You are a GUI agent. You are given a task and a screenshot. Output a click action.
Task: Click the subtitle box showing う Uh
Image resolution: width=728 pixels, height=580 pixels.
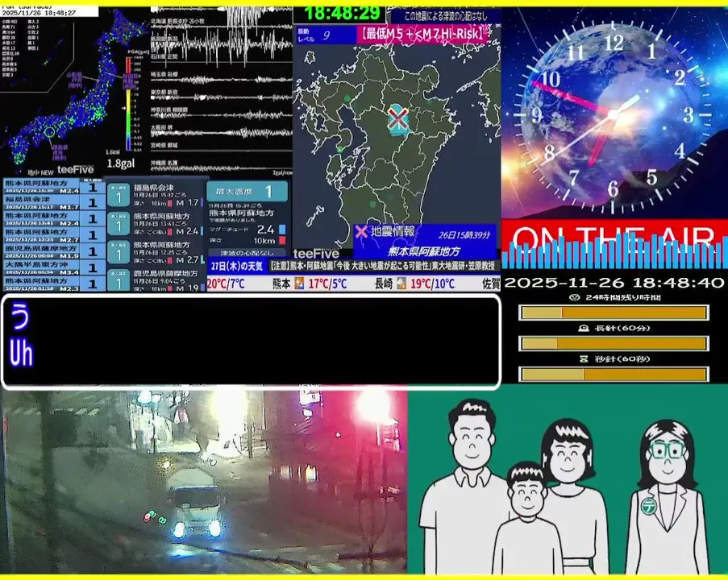click(x=251, y=342)
